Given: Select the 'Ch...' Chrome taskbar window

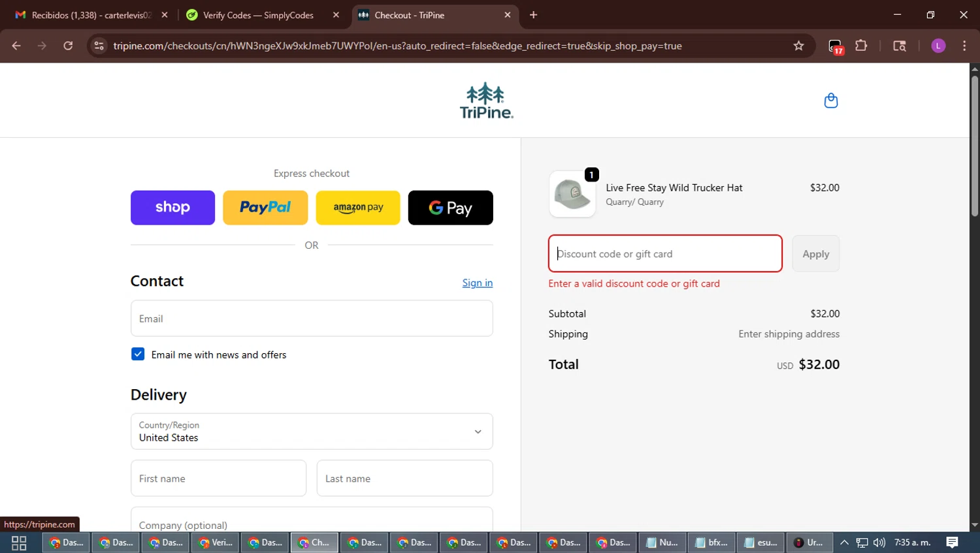Looking at the screenshot, I should pyautogui.click(x=314, y=543).
